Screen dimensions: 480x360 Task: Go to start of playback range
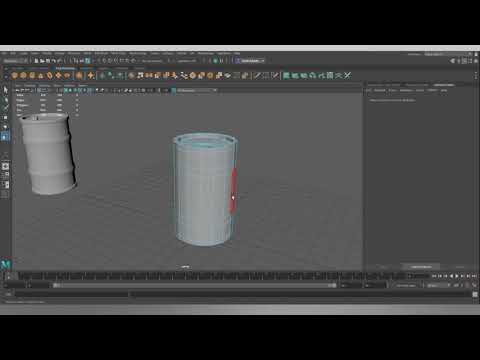[434, 276]
